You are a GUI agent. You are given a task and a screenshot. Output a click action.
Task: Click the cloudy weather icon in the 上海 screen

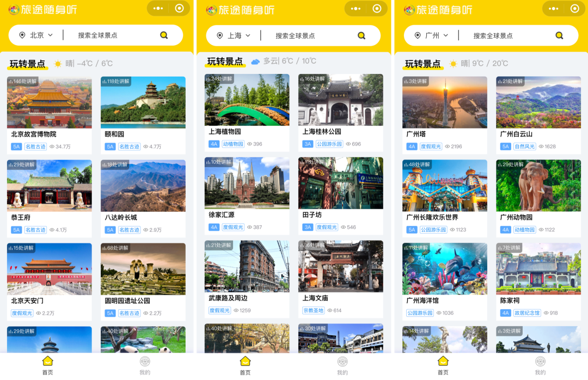[255, 62]
